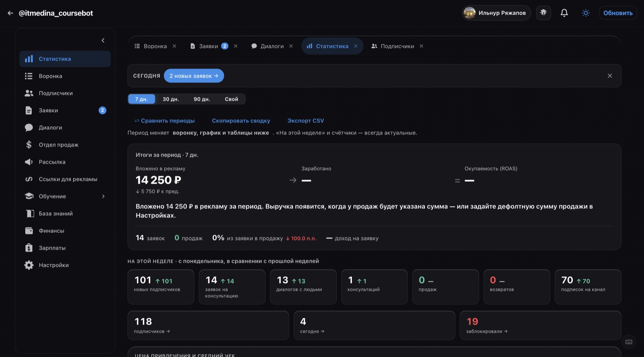The width and height of the screenshot is (644, 357).
Task: Open the 118 подписчиков card
Action: pos(208,326)
